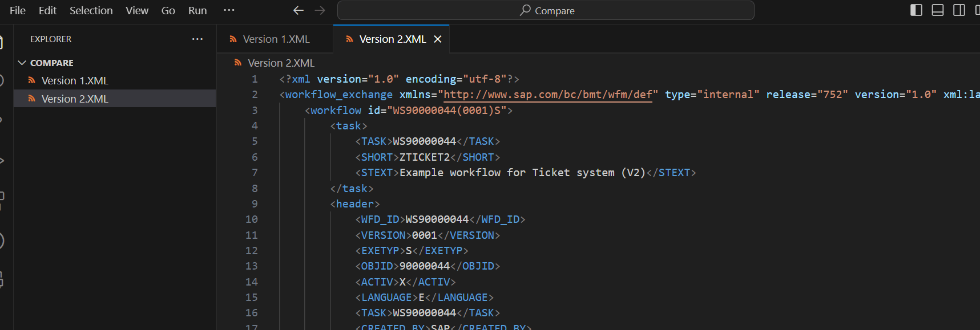Click the XML icon beside Version 1.XML in Explorer
980x330 pixels.
pyautogui.click(x=32, y=80)
